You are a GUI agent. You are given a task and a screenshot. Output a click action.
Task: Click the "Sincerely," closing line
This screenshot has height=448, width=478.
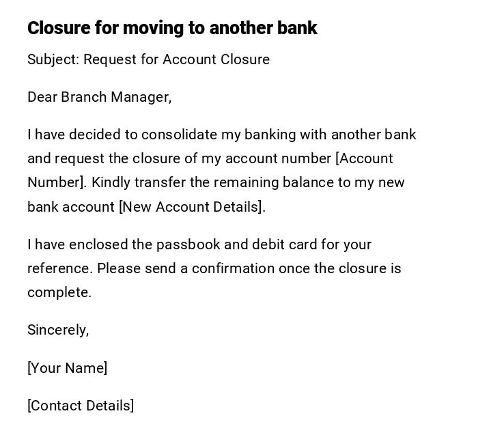coord(58,330)
